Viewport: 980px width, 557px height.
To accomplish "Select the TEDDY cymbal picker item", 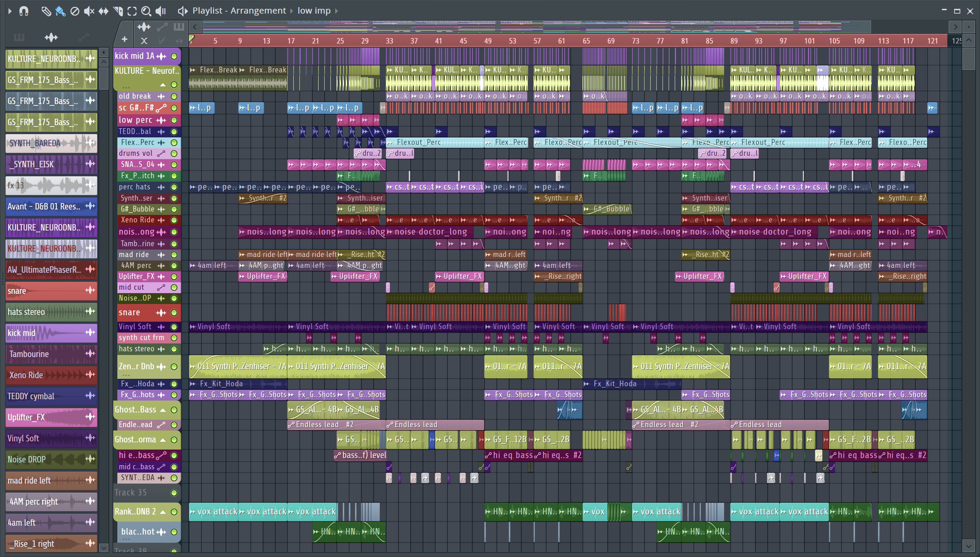I will tap(51, 396).
